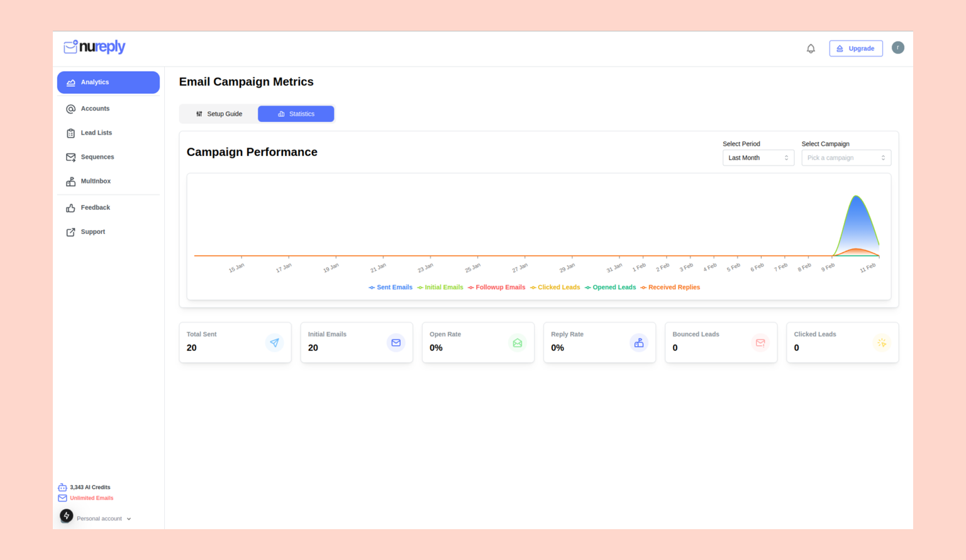Select the Sequences envelope icon
Image resolution: width=966 pixels, height=560 pixels.
[70, 156]
